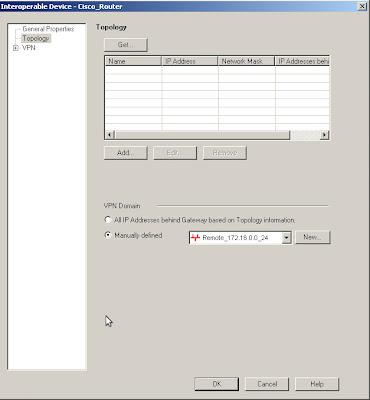Click the red network icon in the VPN domain combo

tap(195, 238)
